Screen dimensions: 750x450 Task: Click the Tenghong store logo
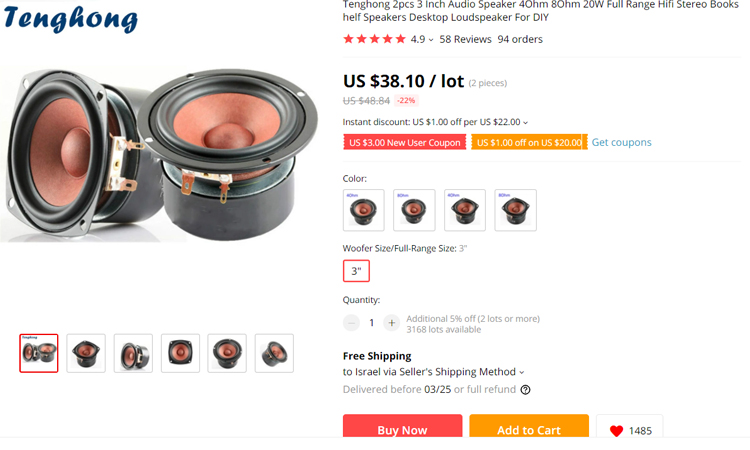(70, 19)
